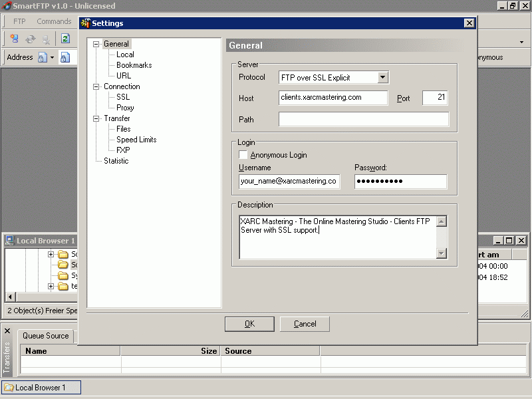Open the Protocol dropdown list
Viewport: 532px width, 399px height.
click(x=382, y=78)
